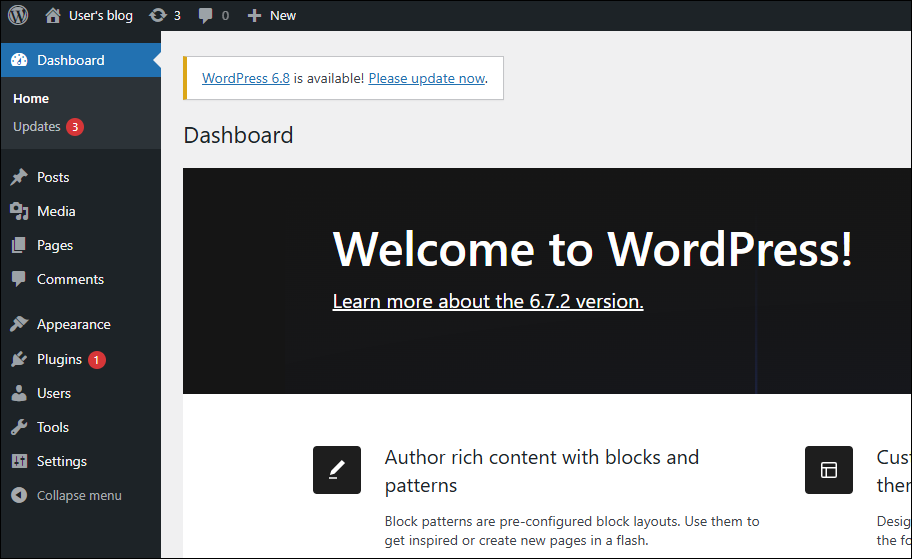Open the Updates submenu item
The image size is (912, 559).
pyautogui.click(x=37, y=126)
